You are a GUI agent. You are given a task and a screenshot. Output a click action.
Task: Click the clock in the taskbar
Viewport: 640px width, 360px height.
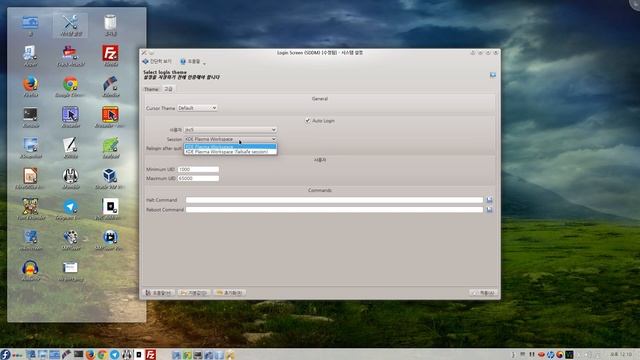621,354
